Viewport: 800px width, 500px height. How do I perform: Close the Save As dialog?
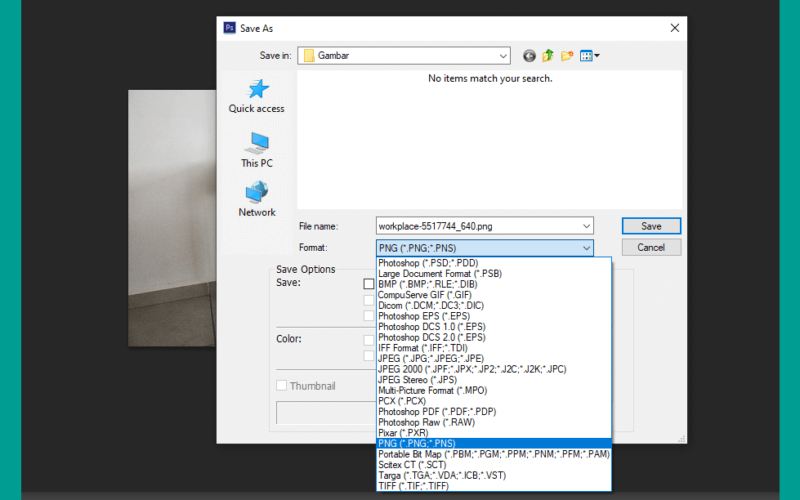(x=674, y=28)
